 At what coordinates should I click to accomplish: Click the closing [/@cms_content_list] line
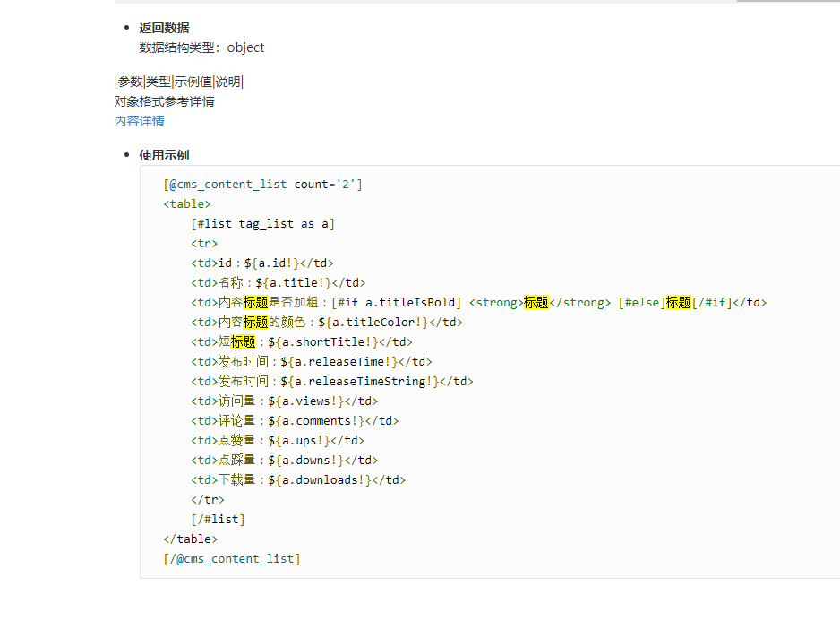pyautogui.click(x=232, y=559)
